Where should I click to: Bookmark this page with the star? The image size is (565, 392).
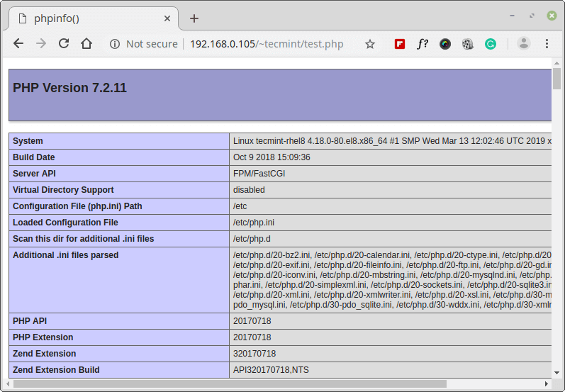(370, 44)
